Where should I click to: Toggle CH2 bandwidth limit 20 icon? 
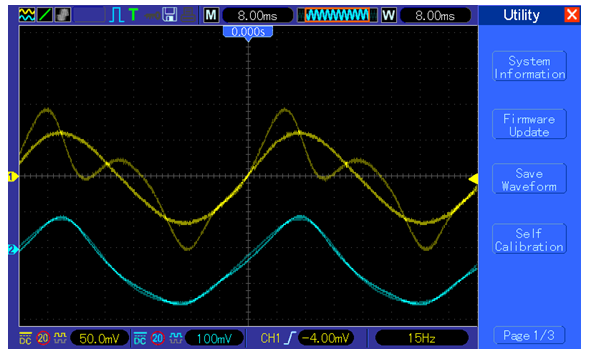click(157, 338)
